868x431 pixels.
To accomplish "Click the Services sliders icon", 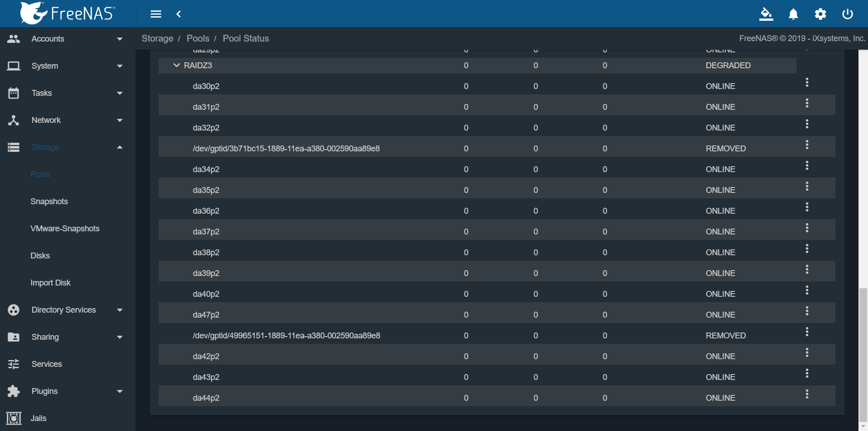I will click(14, 364).
